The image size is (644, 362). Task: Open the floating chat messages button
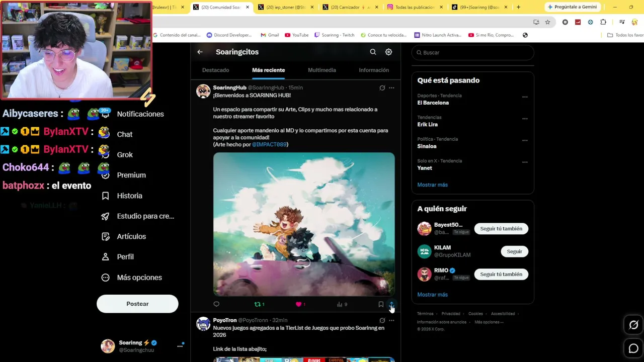(x=633, y=348)
